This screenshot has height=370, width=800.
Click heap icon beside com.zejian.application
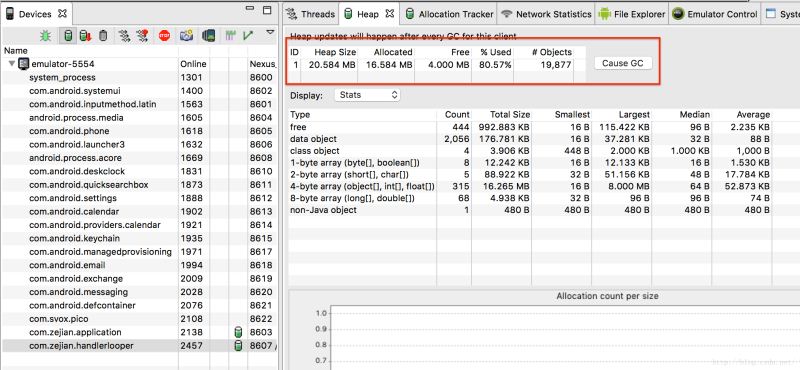238,332
